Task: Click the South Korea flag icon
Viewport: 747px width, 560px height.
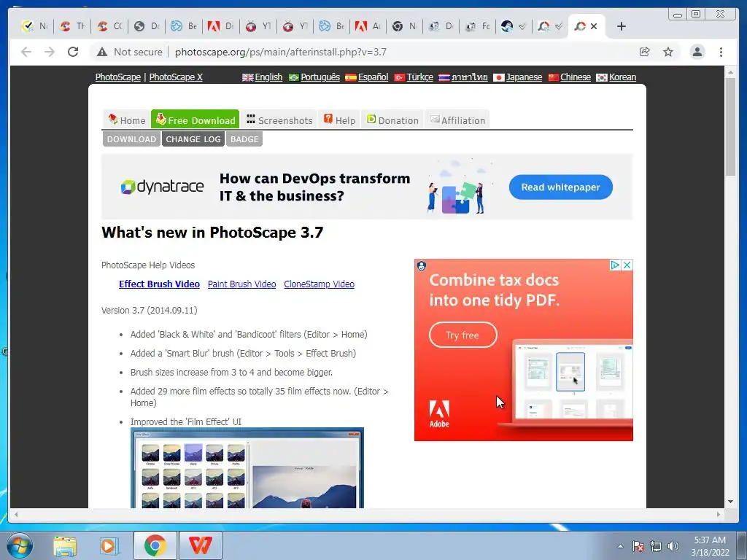Action: 602,77
